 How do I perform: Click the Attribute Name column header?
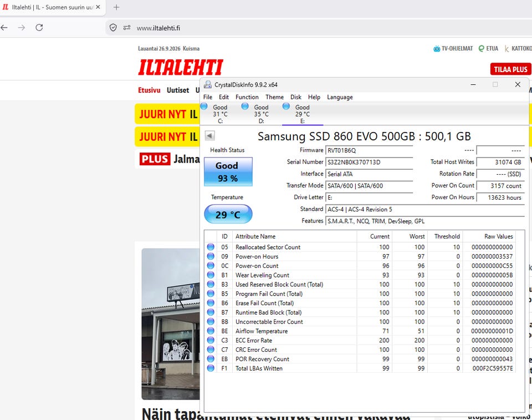point(294,236)
